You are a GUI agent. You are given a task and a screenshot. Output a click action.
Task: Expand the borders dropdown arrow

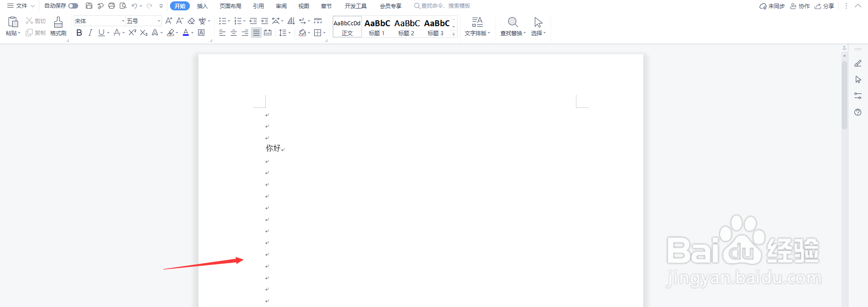[325, 33]
